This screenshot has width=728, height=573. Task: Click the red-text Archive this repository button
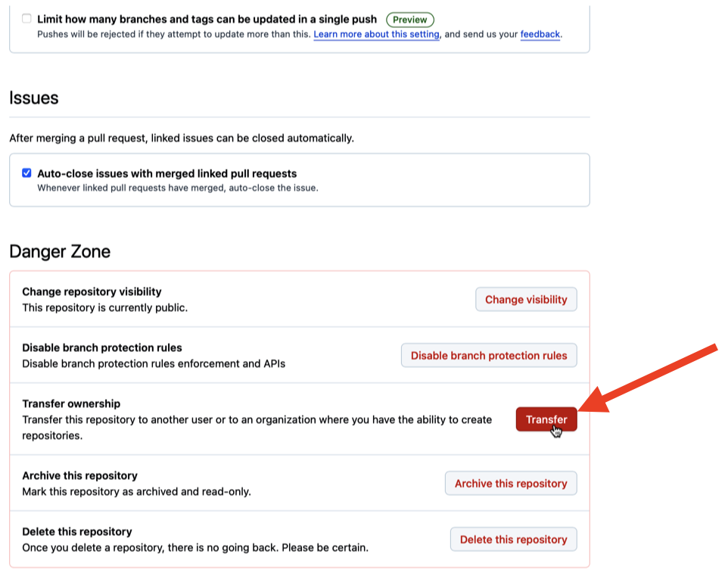tap(511, 484)
